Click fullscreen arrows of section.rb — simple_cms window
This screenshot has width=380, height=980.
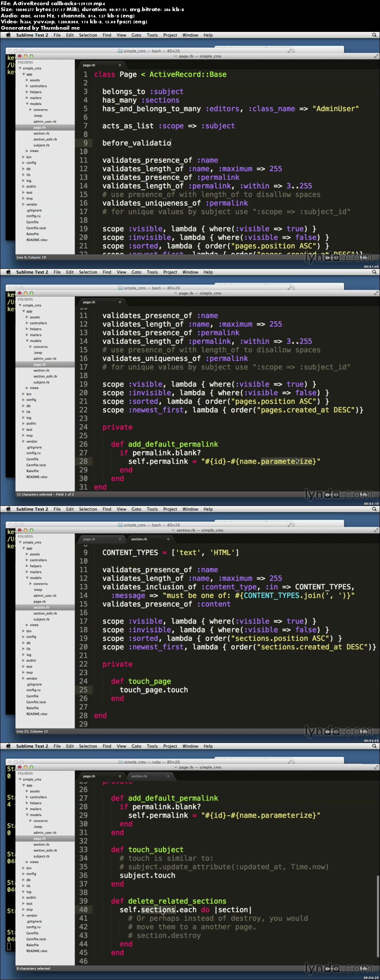coord(376,530)
